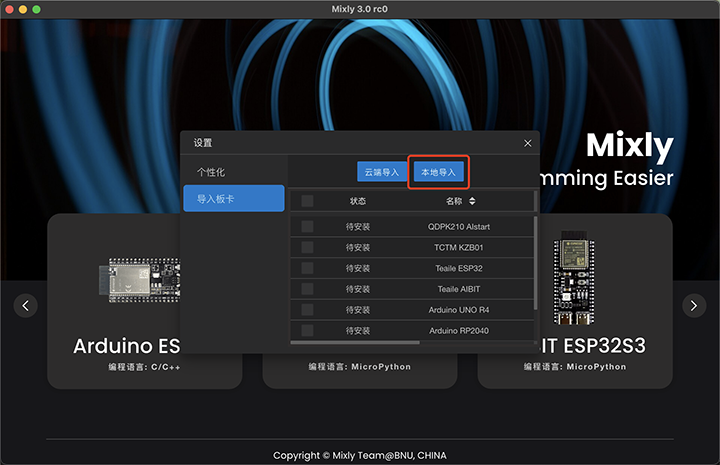
Task: Check the TCTM KZB01 row checkbox
Action: tap(307, 247)
